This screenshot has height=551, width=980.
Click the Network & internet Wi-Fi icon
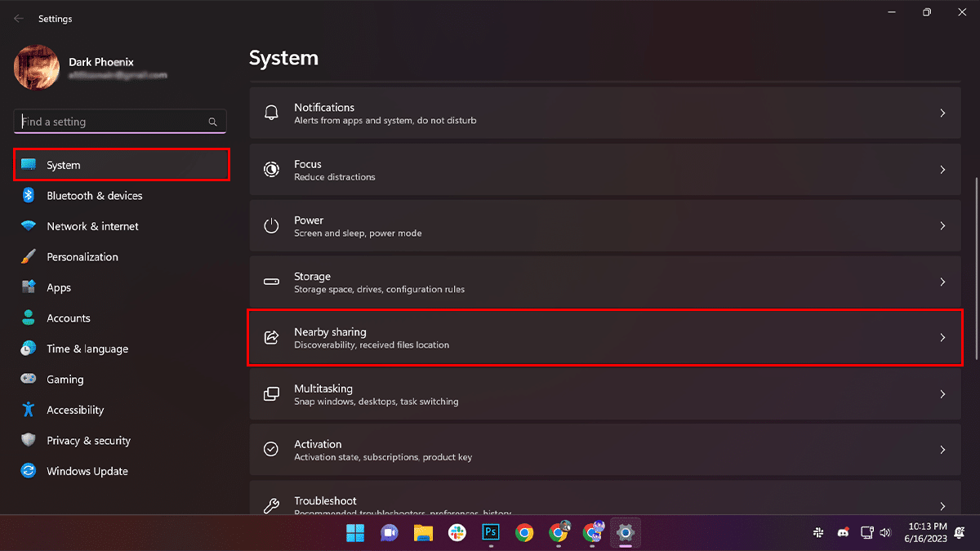[29, 226]
